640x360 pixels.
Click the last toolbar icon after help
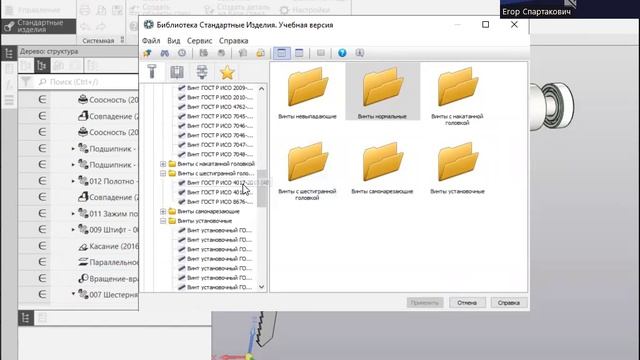point(360,53)
